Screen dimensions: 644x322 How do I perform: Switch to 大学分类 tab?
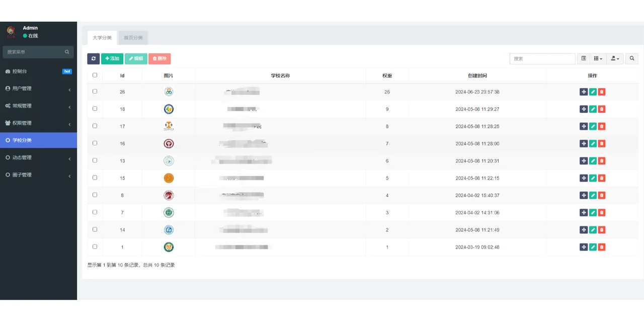(102, 38)
